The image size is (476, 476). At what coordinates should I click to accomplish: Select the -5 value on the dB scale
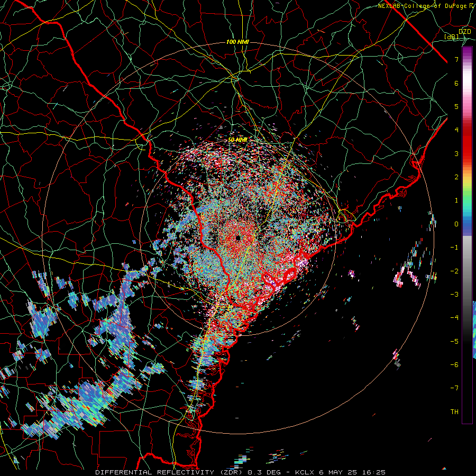[x=454, y=341]
